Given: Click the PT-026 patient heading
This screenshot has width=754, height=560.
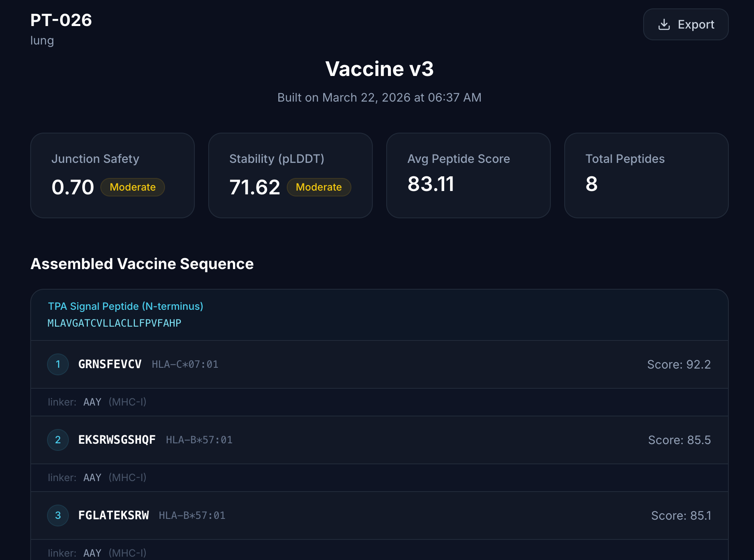Looking at the screenshot, I should pyautogui.click(x=61, y=20).
